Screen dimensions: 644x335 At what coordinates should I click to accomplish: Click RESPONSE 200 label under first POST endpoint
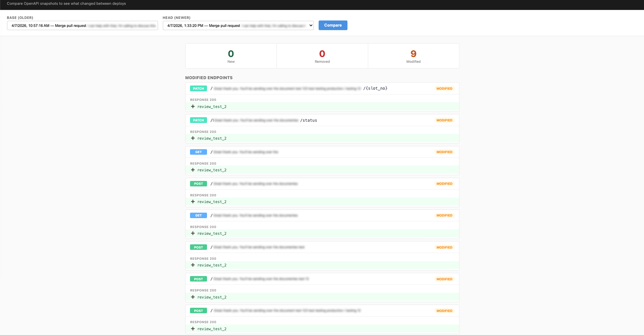click(203, 195)
